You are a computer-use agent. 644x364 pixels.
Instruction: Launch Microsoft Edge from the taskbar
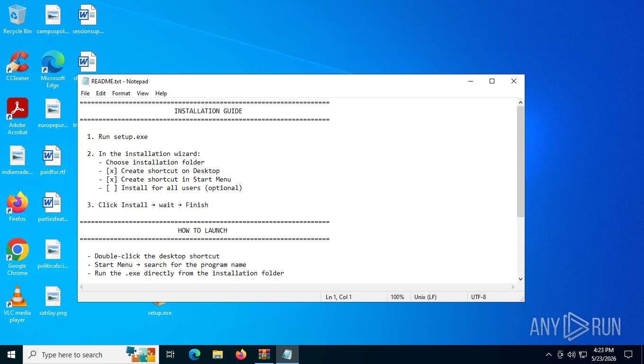coord(194,355)
